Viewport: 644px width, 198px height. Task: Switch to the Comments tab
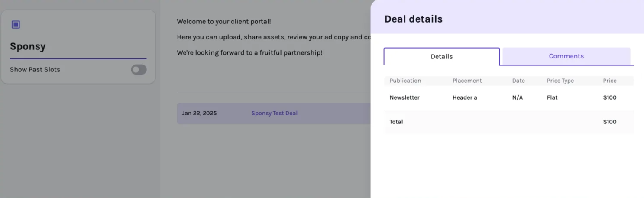(566, 56)
